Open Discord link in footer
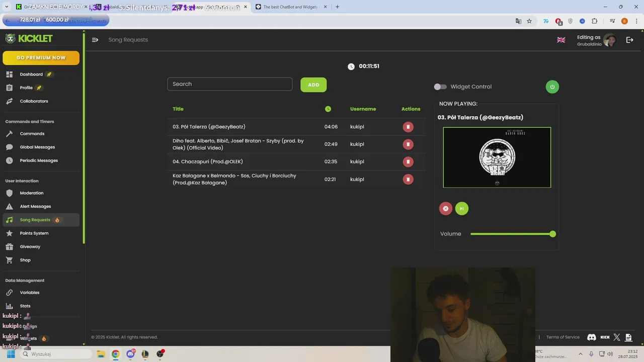Screen dimensions: 644x362 point(592,337)
